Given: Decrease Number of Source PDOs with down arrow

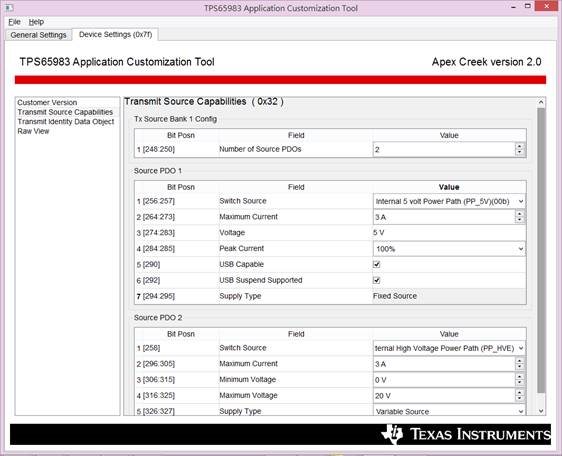Looking at the screenshot, I should pos(520,153).
